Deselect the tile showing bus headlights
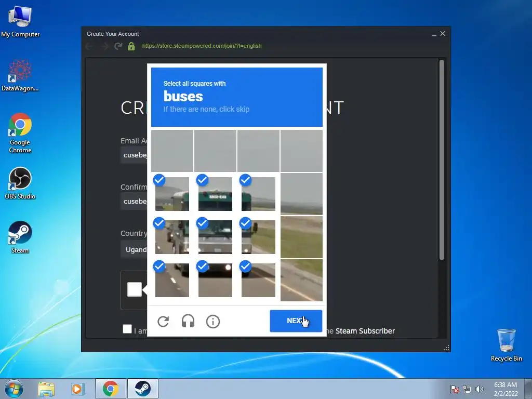This screenshot has width=532, height=399. point(215,280)
